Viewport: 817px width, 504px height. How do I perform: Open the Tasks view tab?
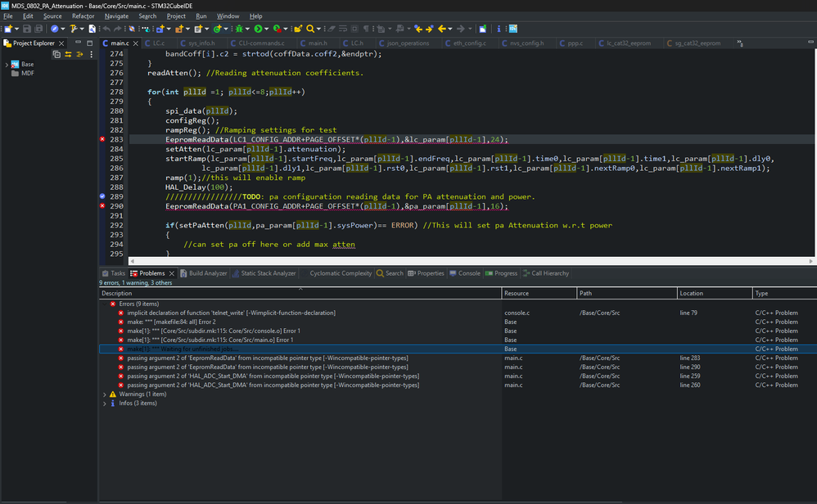114,273
